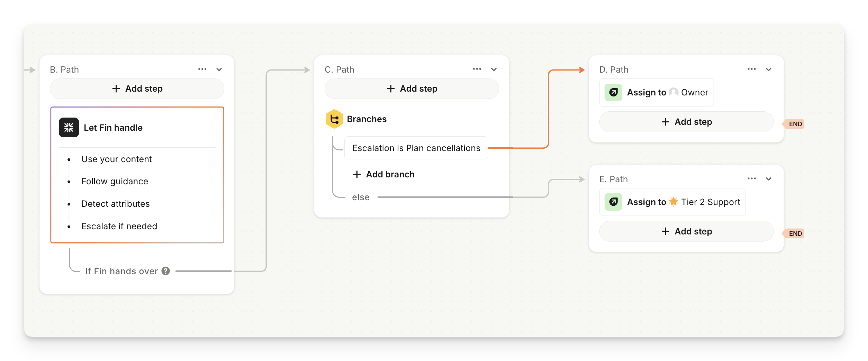This screenshot has width=868, height=361.
Task: Open the three-dot menu on B. Path
Action: [202, 69]
